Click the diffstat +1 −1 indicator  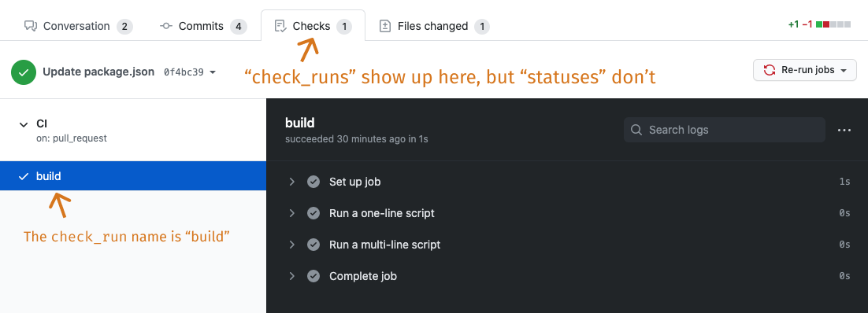(819, 25)
